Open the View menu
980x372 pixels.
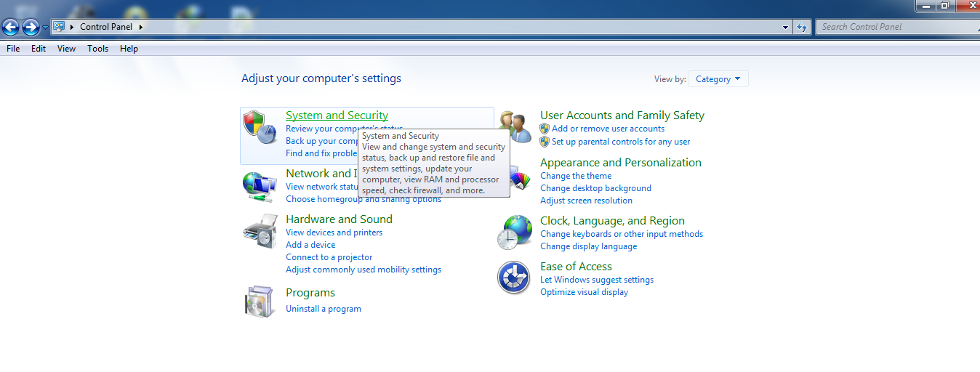[66, 49]
